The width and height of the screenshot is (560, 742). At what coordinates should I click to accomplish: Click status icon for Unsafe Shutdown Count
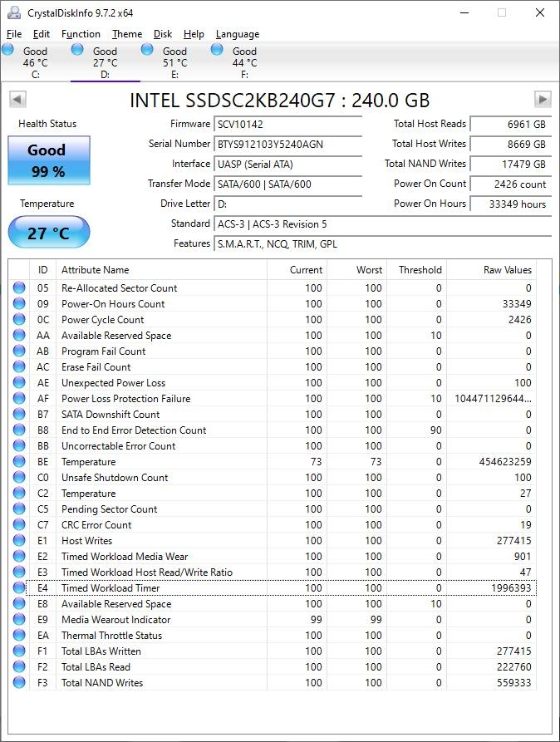pos(19,477)
